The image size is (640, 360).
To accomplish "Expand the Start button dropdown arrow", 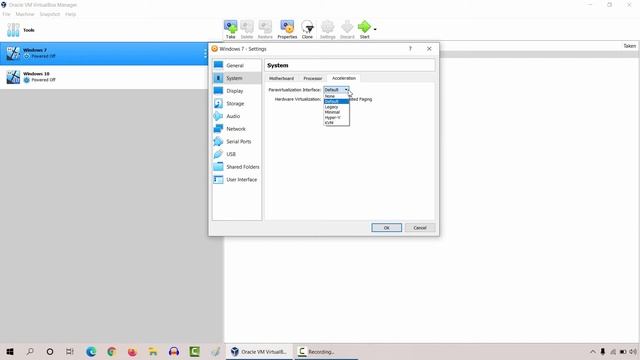I will coord(375,29).
